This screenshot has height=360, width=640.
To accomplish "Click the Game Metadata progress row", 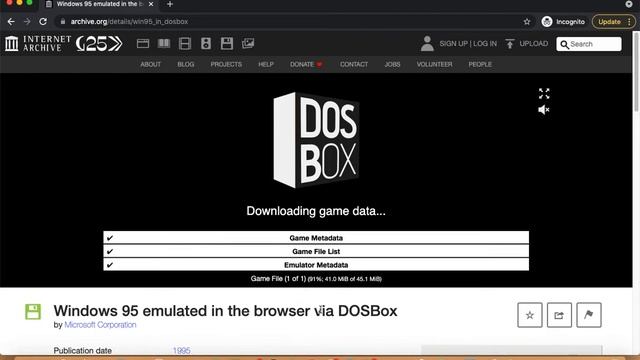I will pos(316,238).
